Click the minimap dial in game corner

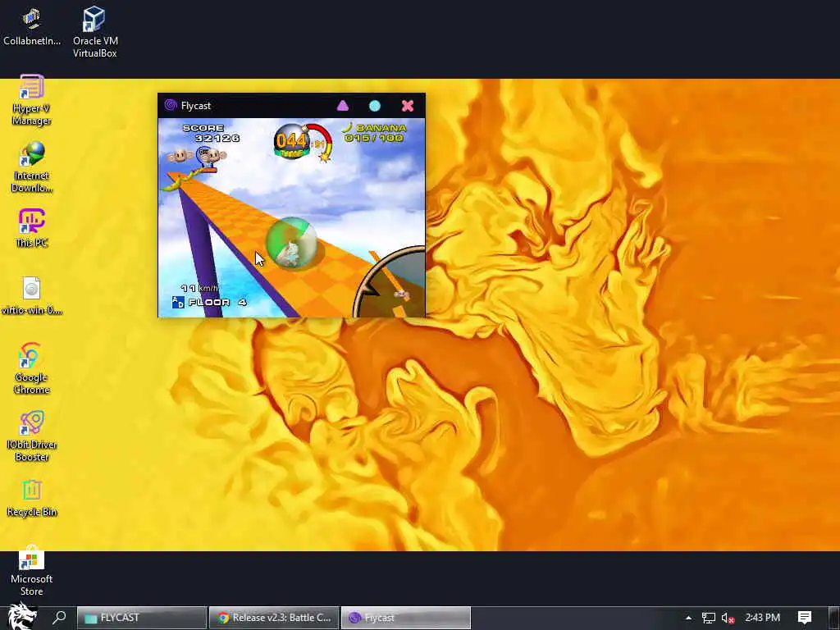point(390,282)
